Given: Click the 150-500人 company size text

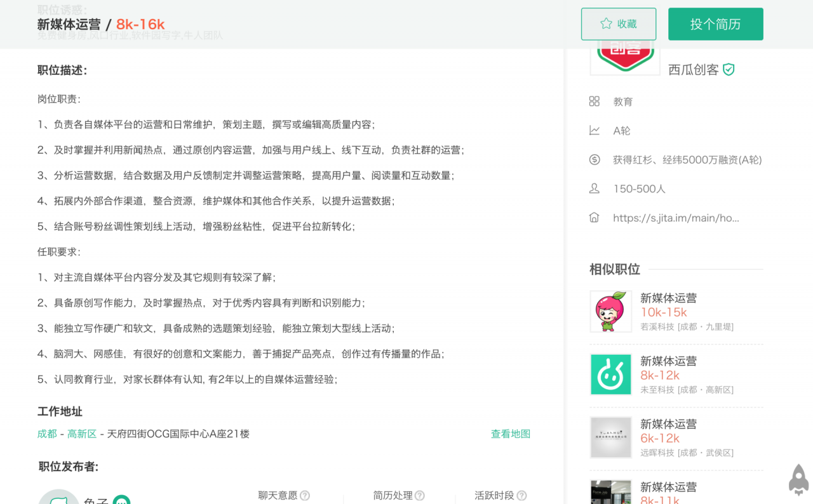Looking at the screenshot, I should (x=640, y=189).
